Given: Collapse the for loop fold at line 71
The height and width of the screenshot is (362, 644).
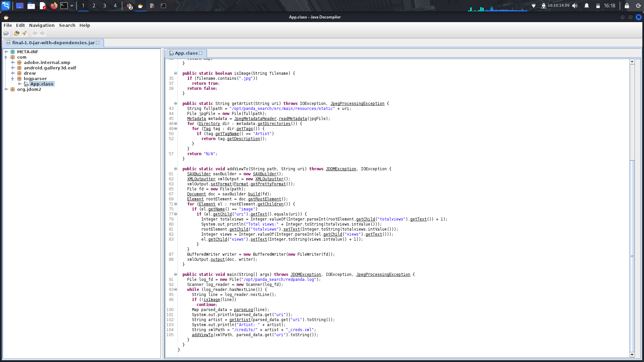Looking at the screenshot, I should (175, 204).
